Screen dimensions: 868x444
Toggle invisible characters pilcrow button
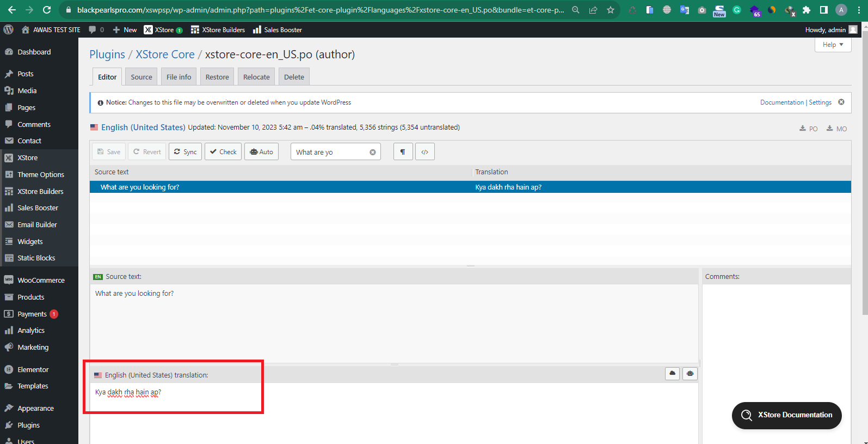coord(403,151)
